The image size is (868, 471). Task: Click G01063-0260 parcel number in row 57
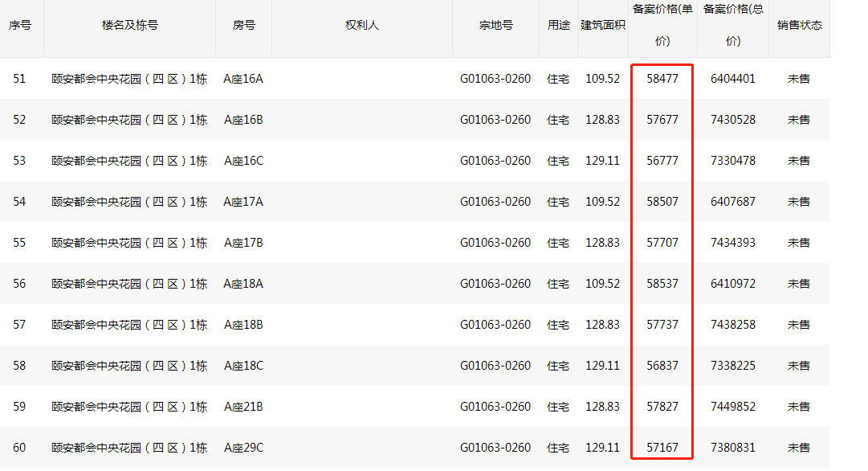tap(495, 325)
